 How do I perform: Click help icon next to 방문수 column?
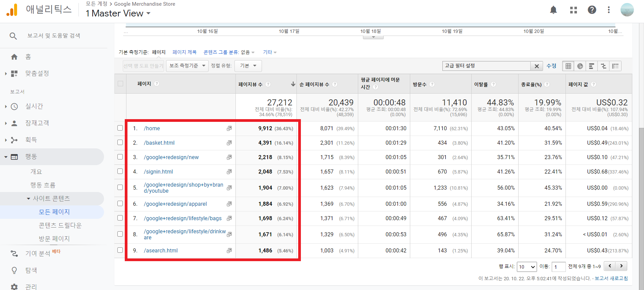click(x=432, y=84)
